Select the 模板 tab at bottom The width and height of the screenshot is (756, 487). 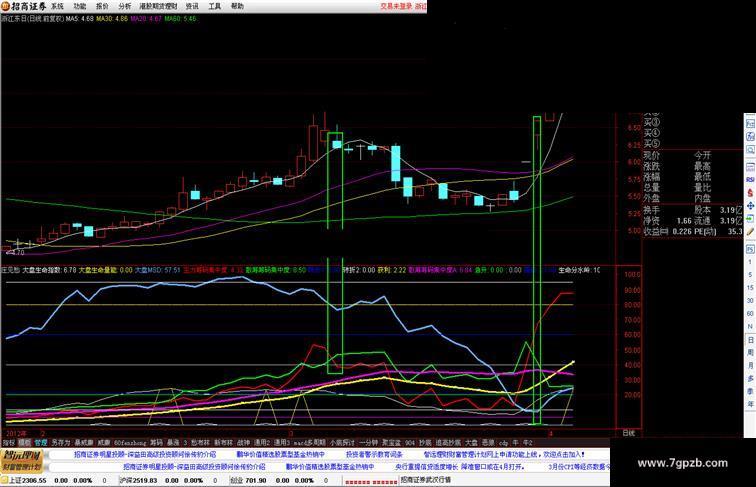tap(24, 442)
